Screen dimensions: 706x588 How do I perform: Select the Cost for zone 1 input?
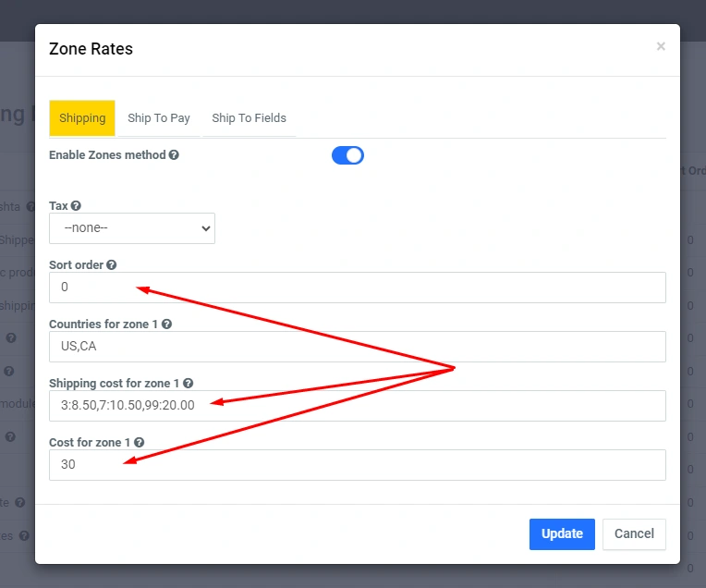[x=357, y=465]
